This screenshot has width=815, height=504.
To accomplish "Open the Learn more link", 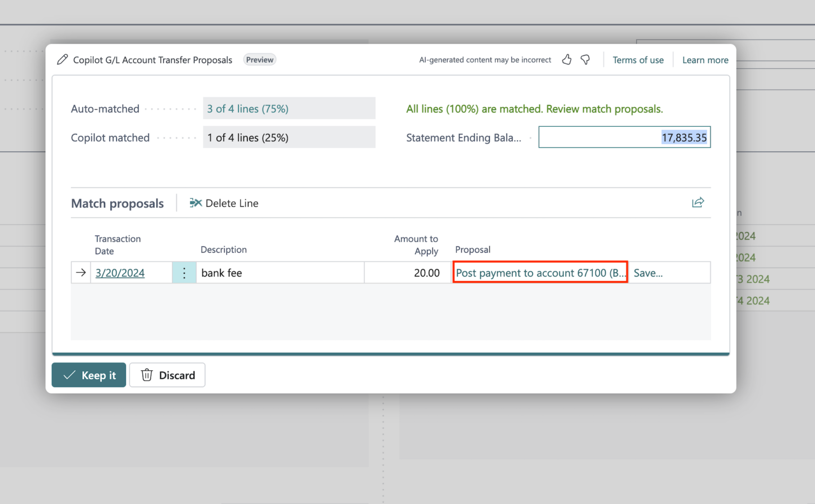I will click(x=705, y=60).
